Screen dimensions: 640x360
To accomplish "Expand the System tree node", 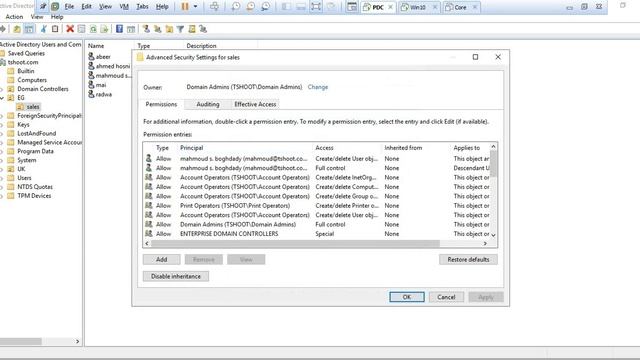I will tap(2, 160).
